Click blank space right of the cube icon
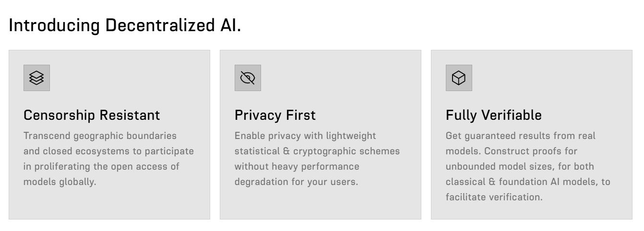Image resolution: width=644 pixels, height=231 pixels. click(547, 78)
